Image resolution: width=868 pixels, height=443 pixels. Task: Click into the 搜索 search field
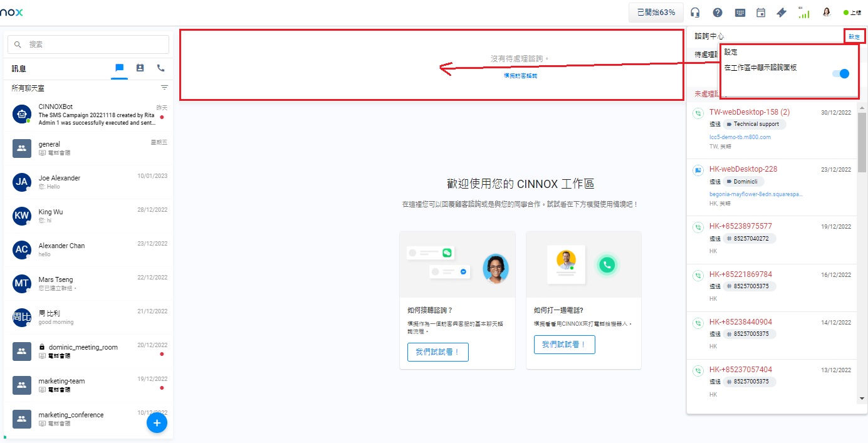click(x=88, y=44)
